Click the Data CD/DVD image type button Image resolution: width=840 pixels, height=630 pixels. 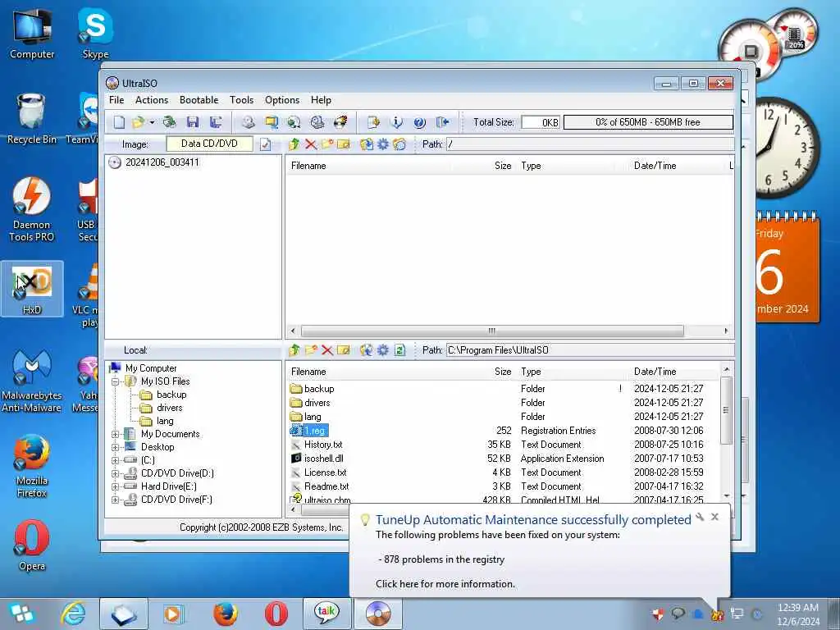pyautogui.click(x=209, y=144)
